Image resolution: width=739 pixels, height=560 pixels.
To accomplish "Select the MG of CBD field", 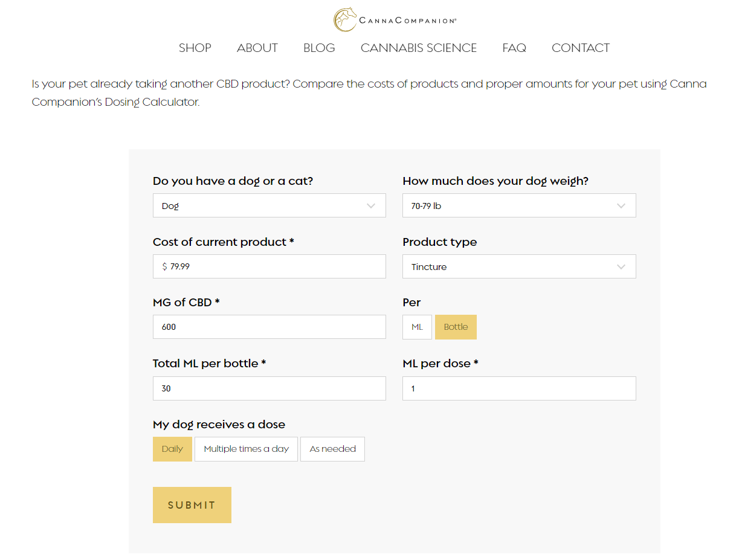I will [x=269, y=327].
